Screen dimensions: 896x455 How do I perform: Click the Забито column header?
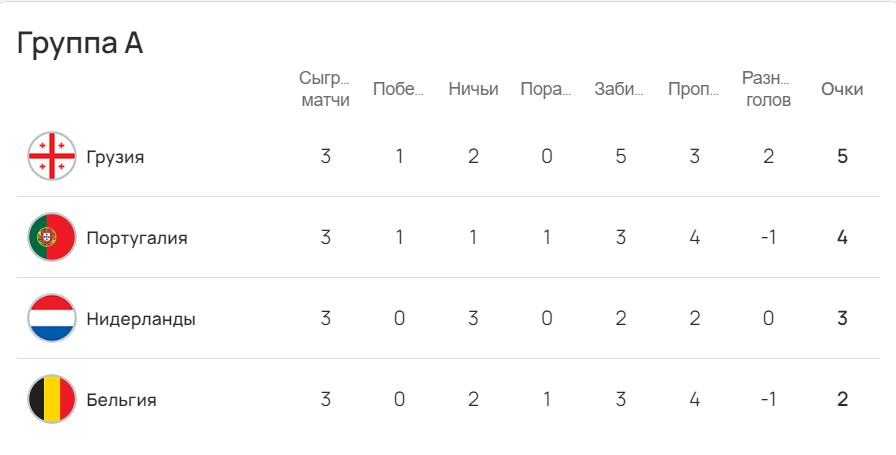point(620,89)
